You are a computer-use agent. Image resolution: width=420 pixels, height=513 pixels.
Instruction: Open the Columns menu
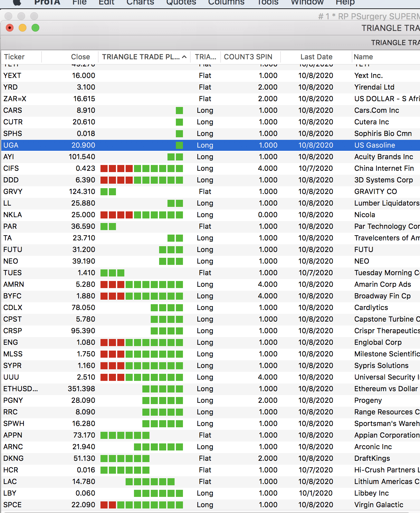pyautogui.click(x=226, y=3)
